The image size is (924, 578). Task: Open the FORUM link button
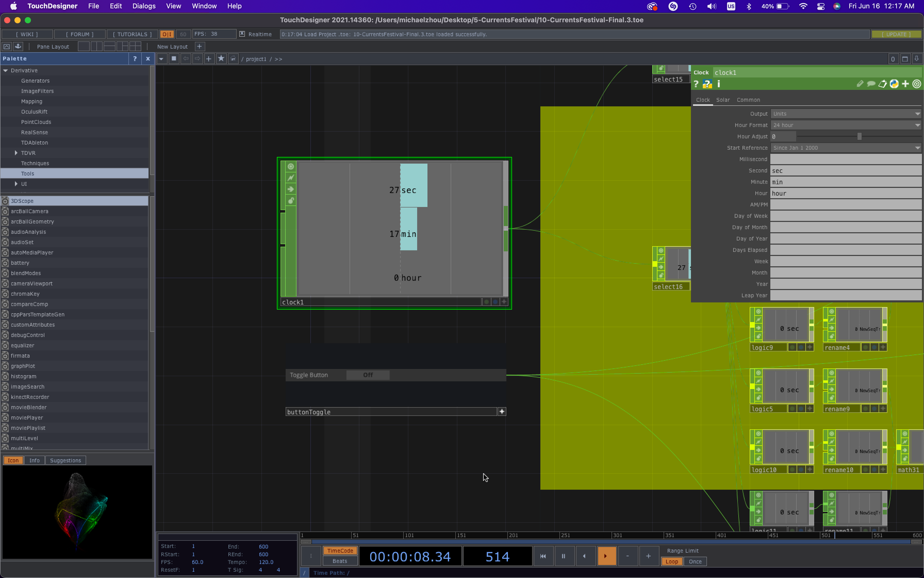coord(80,34)
